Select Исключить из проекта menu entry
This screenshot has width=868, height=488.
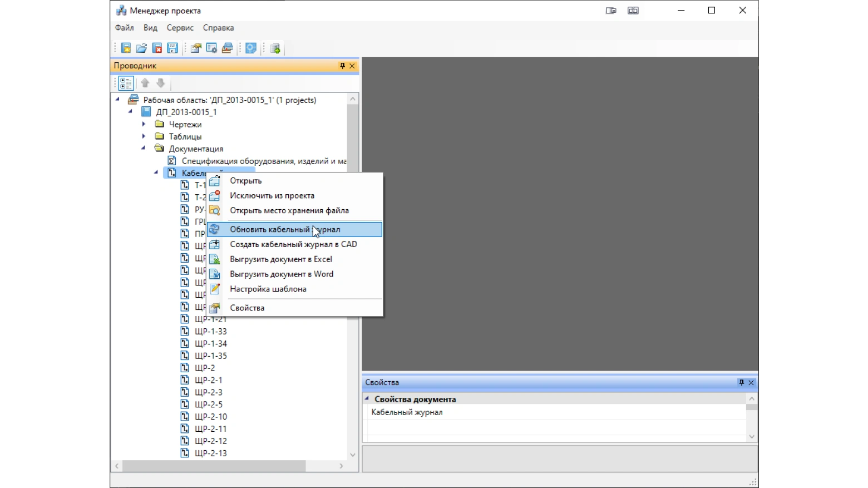295,196
